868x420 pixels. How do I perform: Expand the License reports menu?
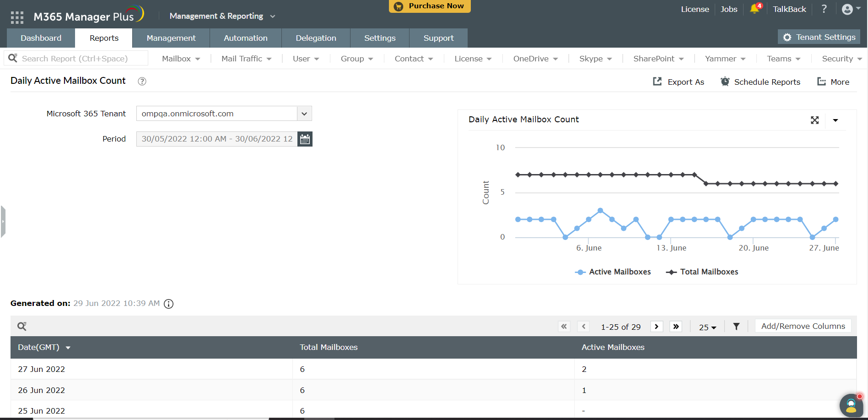pyautogui.click(x=473, y=59)
